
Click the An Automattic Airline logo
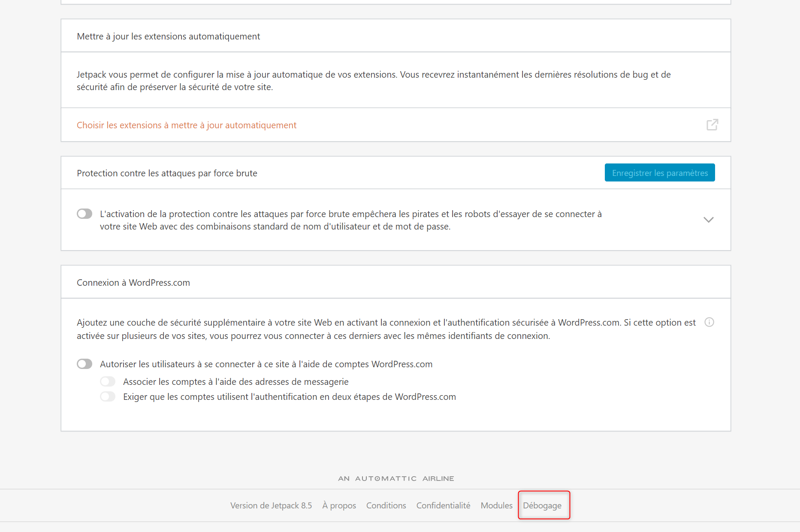point(396,478)
